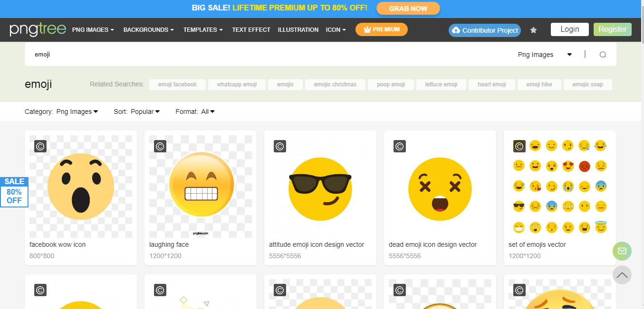The height and width of the screenshot is (309, 644).
Task: Click the GRAB NOW button
Action: (x=408, y=8)
